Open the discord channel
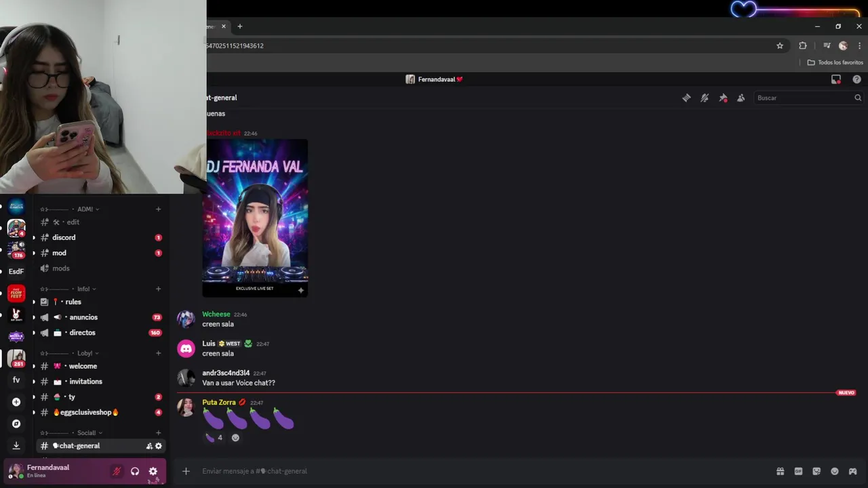Image resolution: width=868 pixels, height=488 pixels. [x=101, y=238]
